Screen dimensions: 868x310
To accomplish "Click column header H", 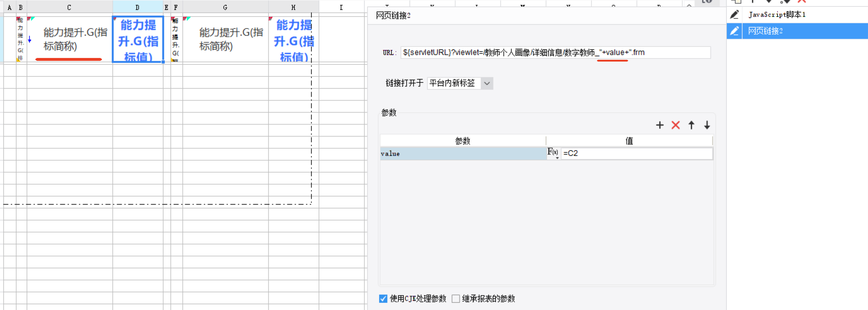I will coord(293,7).
